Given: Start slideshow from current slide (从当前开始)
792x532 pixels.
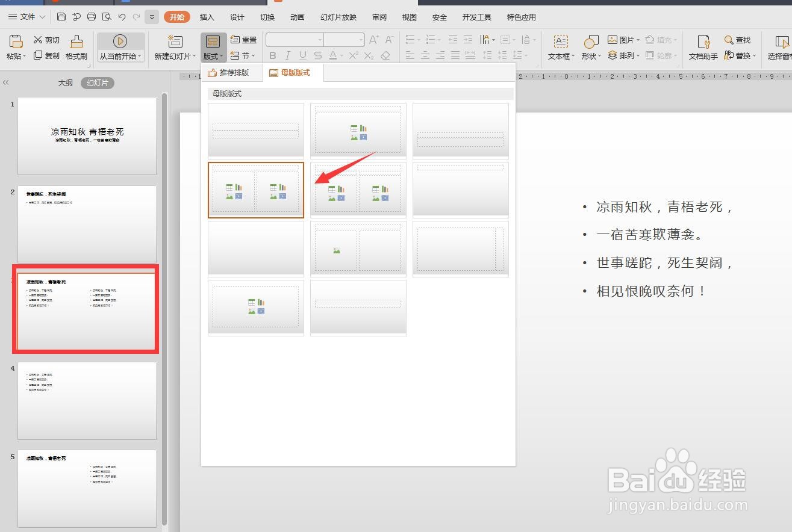Looking at the screenshot, I should [120, 47].
